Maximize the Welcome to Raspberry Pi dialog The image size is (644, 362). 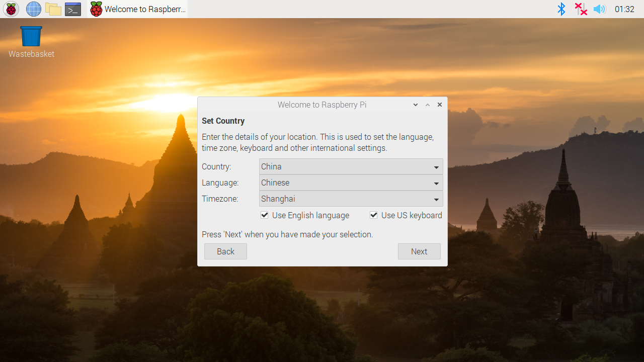[x=428, y=105]
